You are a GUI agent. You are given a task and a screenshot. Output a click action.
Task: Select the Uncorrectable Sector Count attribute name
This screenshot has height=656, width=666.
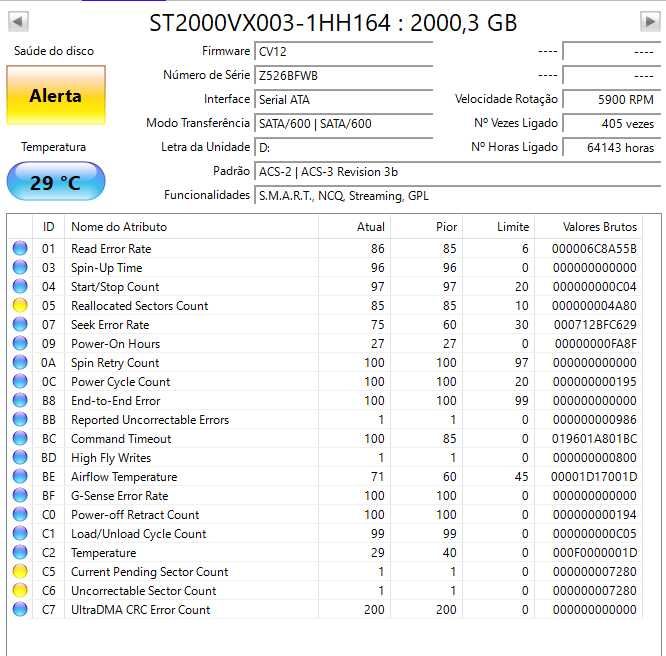(144, 591)
